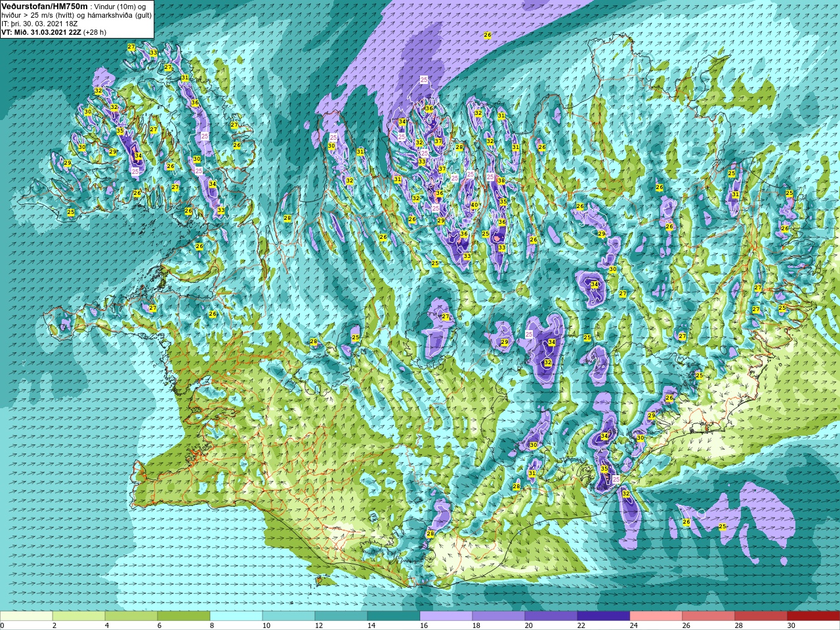Click the 4–6 m/s legend color swatch
This screenshot has height=630, width=840.
pos(131,616)
